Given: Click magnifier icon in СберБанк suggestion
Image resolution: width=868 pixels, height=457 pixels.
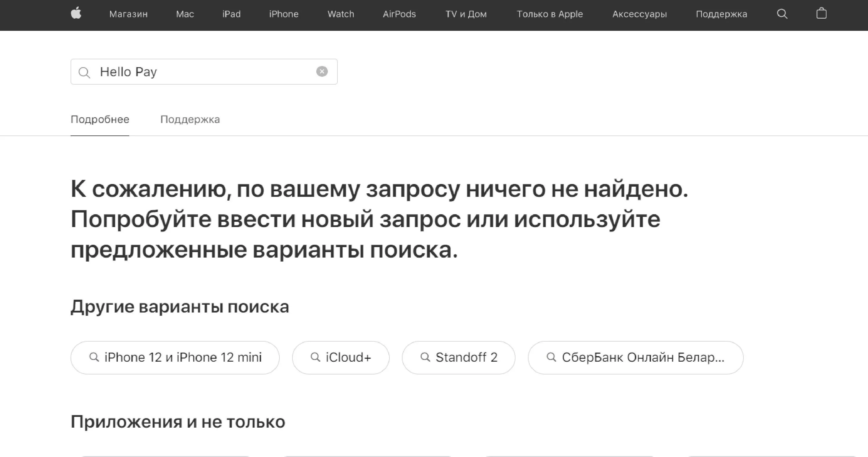Looking at the screenshot, I should pos(551,357).
